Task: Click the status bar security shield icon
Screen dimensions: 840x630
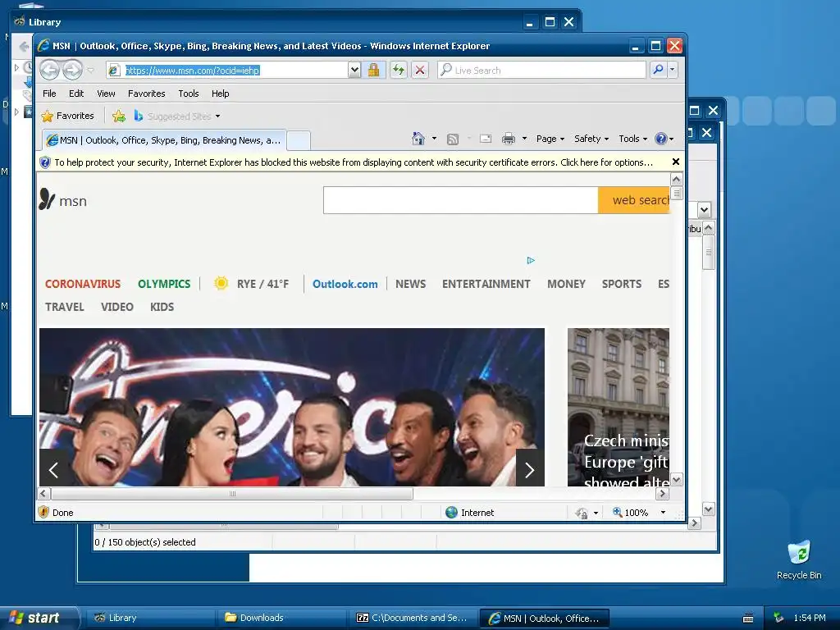Action: pyautogui.click(x=44, y=512)
